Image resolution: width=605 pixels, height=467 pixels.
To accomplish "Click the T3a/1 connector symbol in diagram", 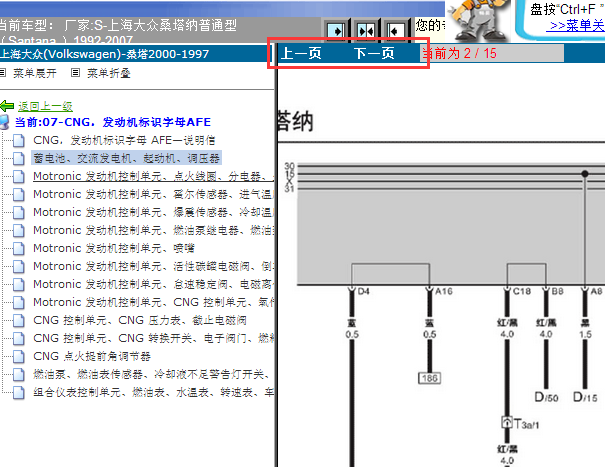I will 507,422.
